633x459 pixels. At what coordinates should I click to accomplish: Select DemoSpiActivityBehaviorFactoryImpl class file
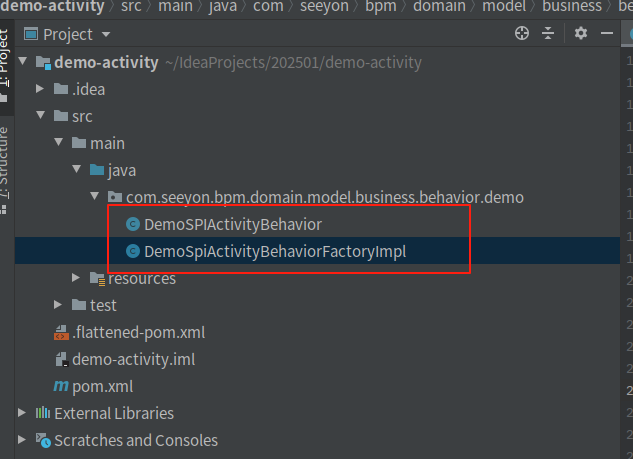pyautogui.click(x=274, y=251)
